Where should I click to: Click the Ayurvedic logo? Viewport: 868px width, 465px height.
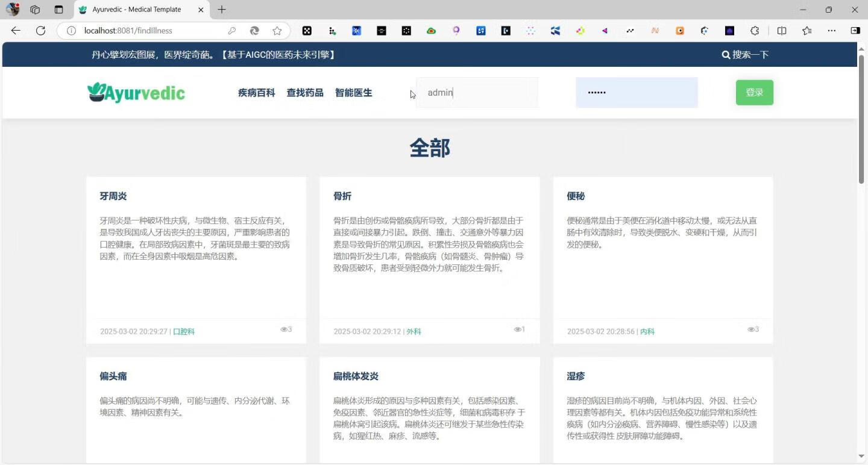[x=136, y=92]
